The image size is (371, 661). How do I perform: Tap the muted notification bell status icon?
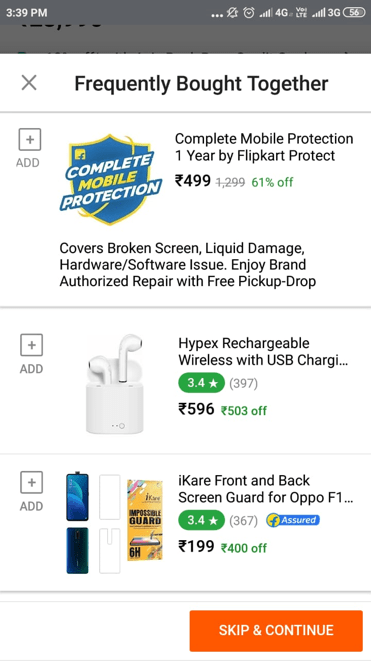(x=232, y=13)
